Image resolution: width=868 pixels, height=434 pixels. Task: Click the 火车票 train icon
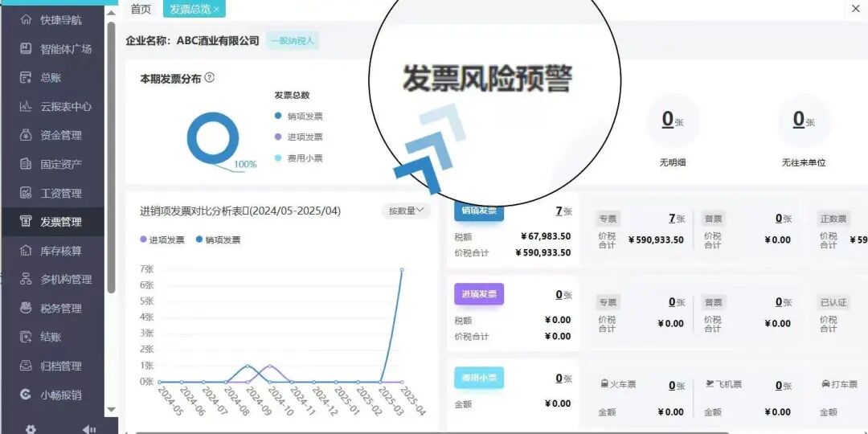tap(604, 383)
